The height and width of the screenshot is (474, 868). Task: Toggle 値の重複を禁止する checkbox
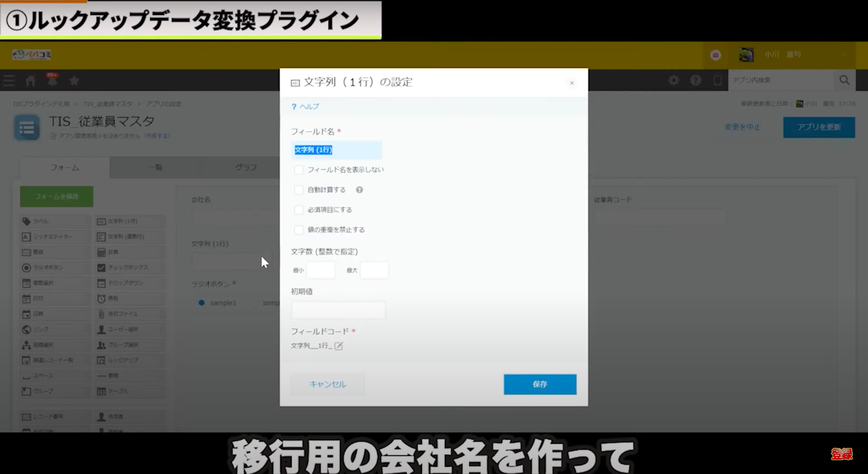[x=298, y=230]
